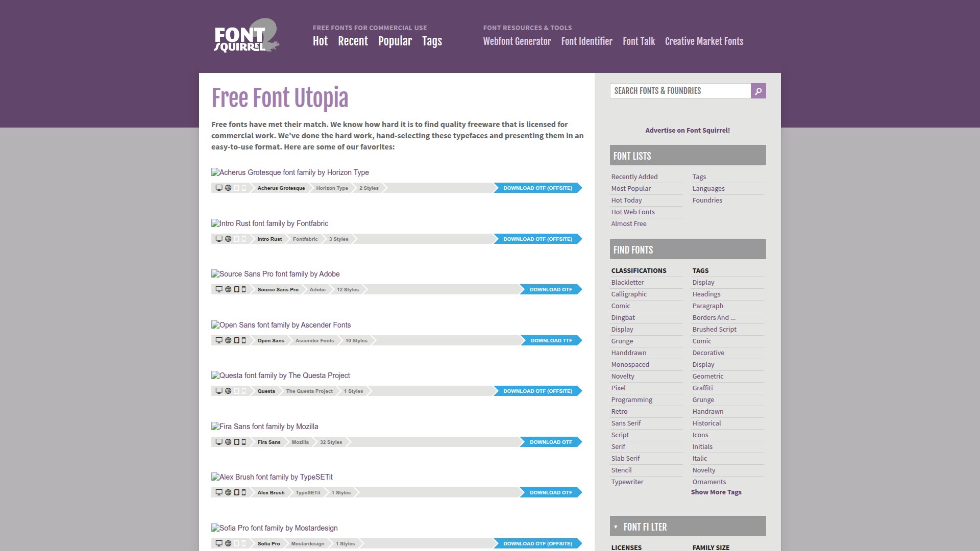
Task: Click globe icon in Questa row
Action: click(x=228, y=391)
